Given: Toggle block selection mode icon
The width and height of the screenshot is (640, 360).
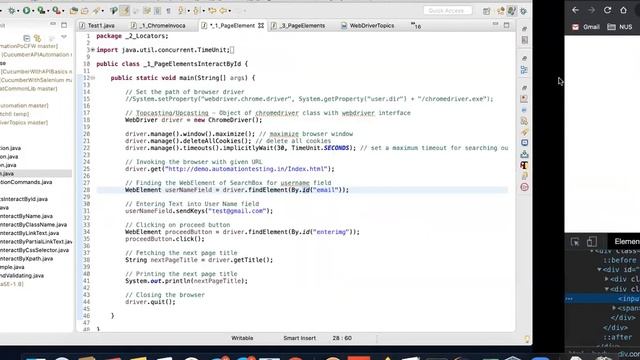Looking at the screenshot, I should pos(158,11).
